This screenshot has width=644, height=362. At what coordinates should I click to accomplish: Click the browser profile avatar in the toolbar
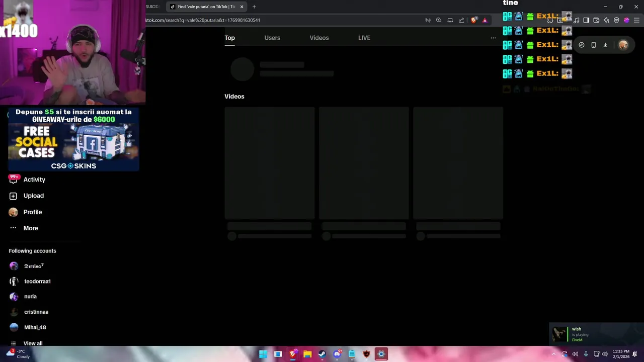(x=626, y=20)
